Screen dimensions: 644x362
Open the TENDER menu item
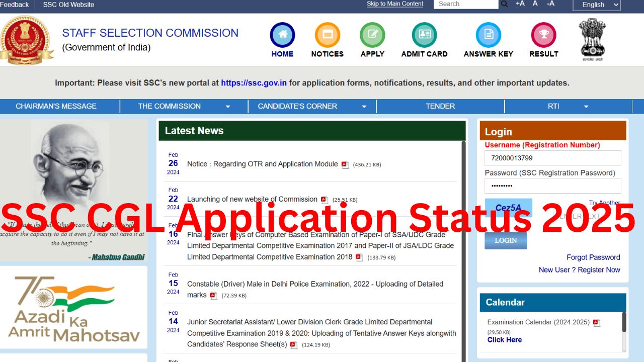tap(440, 106)
